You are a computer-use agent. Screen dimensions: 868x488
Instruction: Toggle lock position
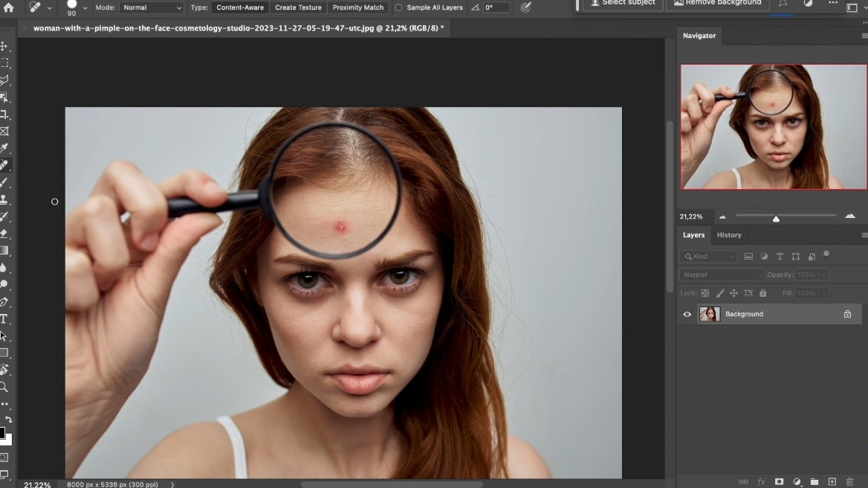pos(733,293)
